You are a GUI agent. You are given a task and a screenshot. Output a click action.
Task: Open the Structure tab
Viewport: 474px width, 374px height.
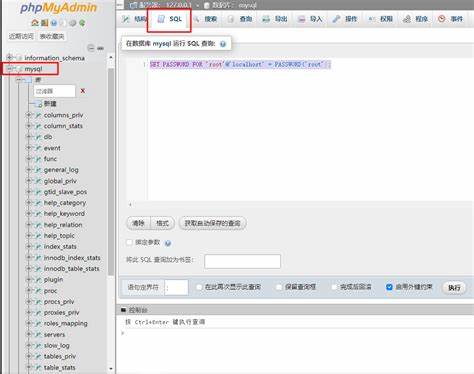[x=134, y=19]
